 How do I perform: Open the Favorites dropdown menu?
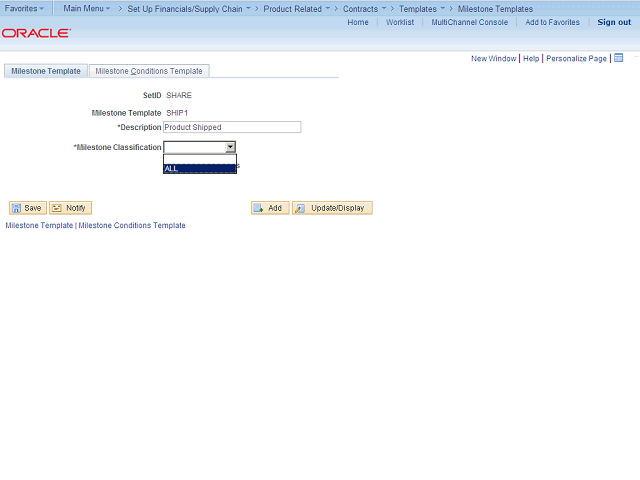click(x=24, y=8)
